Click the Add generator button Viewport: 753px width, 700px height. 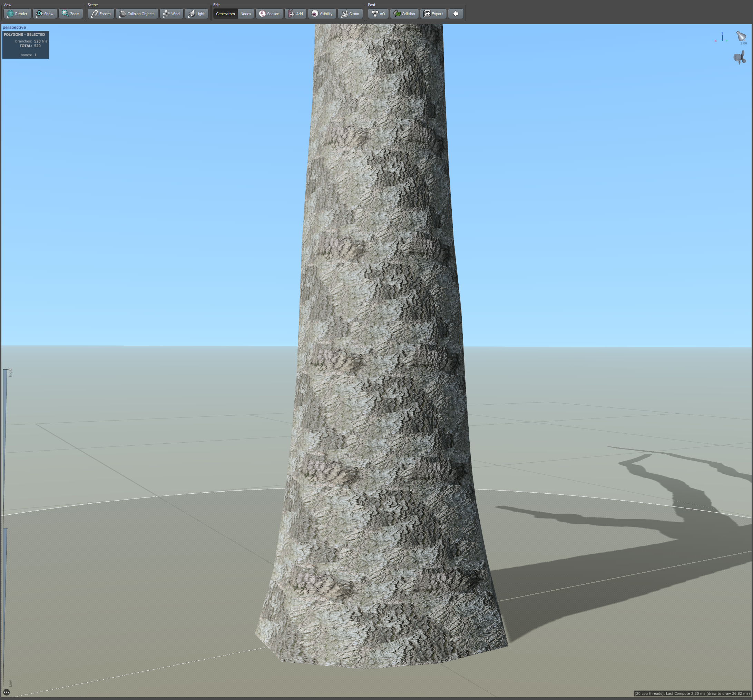tap(295, 14)
